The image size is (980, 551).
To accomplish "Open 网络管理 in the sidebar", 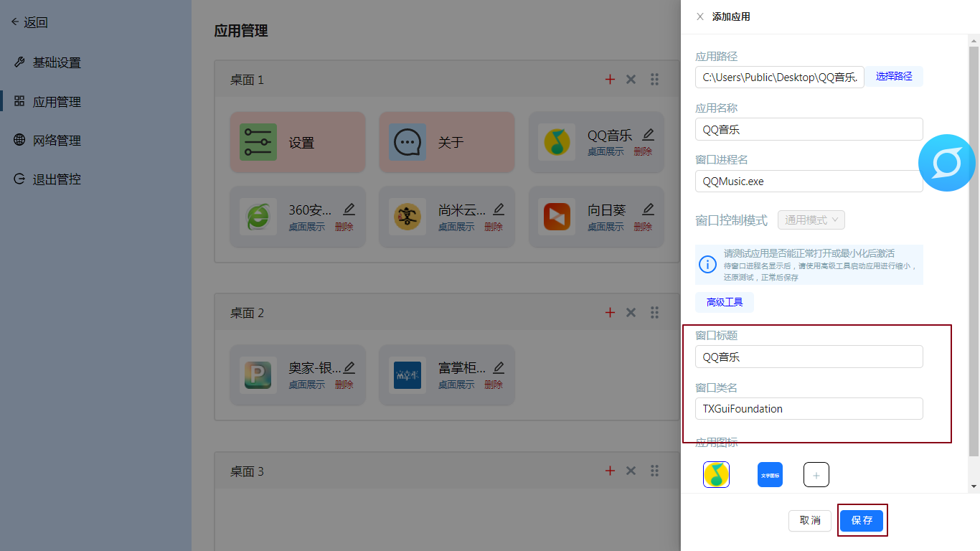I will pyautogui.click(x=48, y=141).
